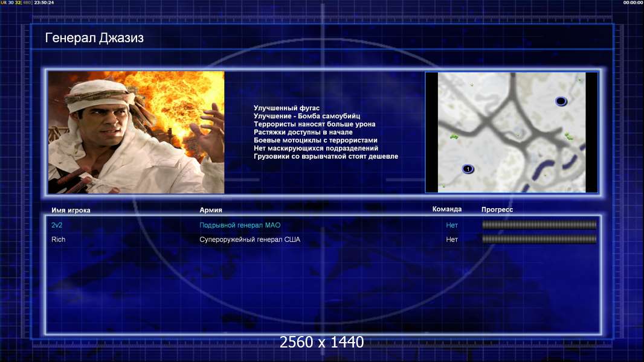Click the 'Улучшенный фугас' bonus line

pyautogui.click(x=286, y=108)
